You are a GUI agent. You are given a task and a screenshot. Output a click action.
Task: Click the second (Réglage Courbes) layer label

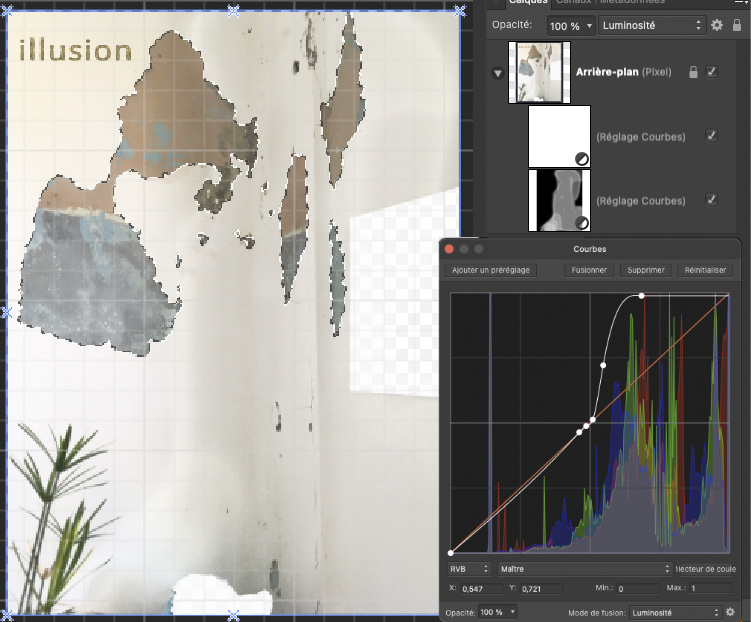tap(641, 201)
